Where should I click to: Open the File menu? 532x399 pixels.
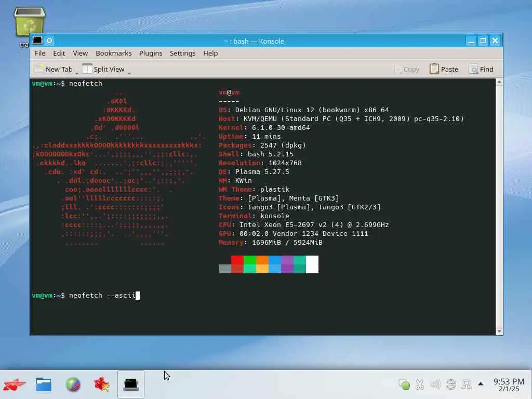(39, 54)
